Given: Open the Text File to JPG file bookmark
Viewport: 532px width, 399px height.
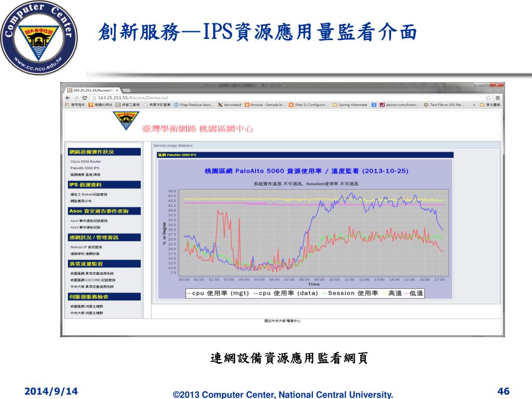Looking at the screenshot, I should pyautogui.click(x=444, y=105).
